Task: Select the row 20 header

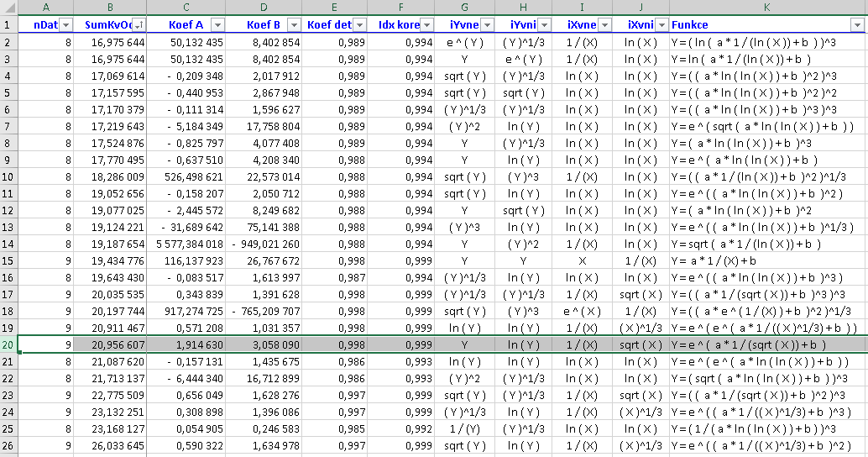Action: coord(8,344)
